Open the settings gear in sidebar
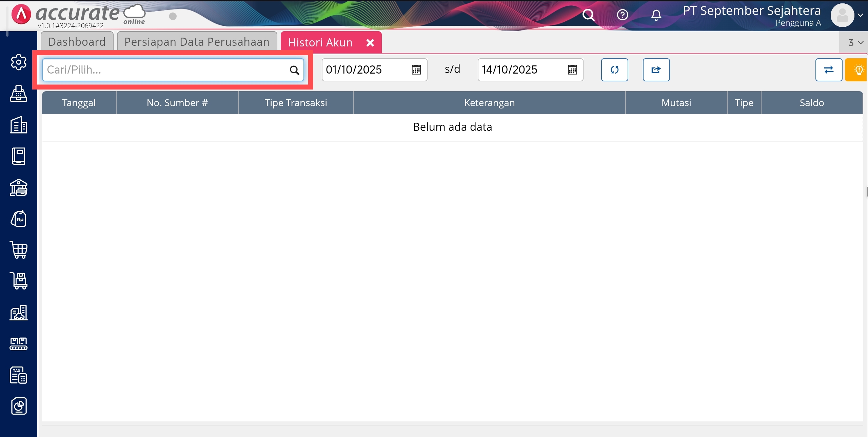868x437 pixels. (x=18, y=62)
